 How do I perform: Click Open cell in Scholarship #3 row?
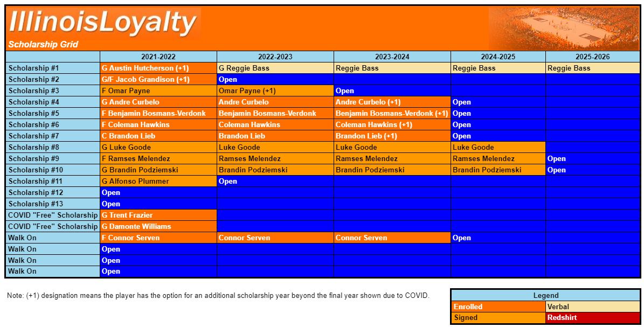[392, 91]
